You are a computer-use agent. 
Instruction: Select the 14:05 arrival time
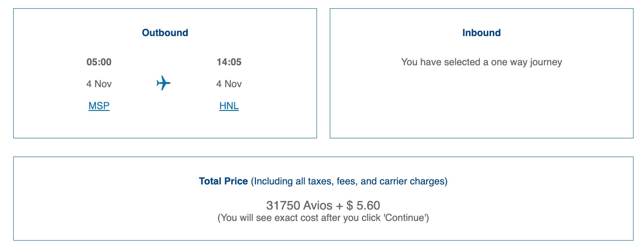tap(229, 62)
